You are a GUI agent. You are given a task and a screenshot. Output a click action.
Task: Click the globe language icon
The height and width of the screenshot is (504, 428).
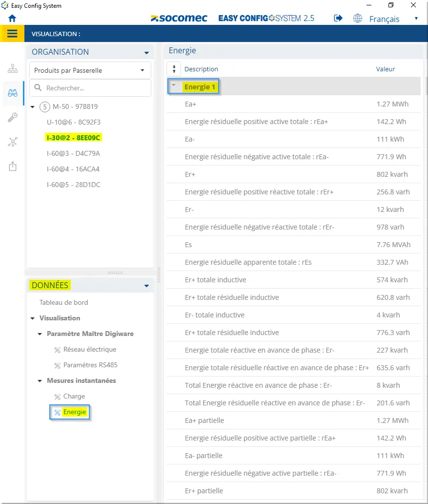358,19
